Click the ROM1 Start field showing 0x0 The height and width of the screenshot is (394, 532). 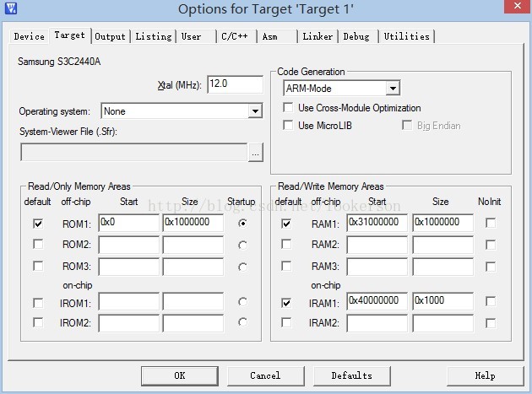click(128, 223)
